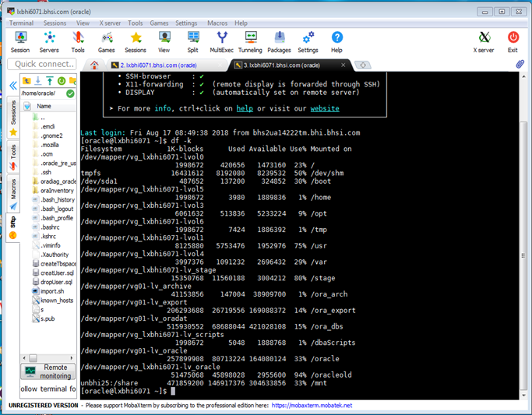Image resolution: width=532 pixels, height=415 pixels.
Task: Select the Sessions sidebar tab
Action: tap(12, 113)
